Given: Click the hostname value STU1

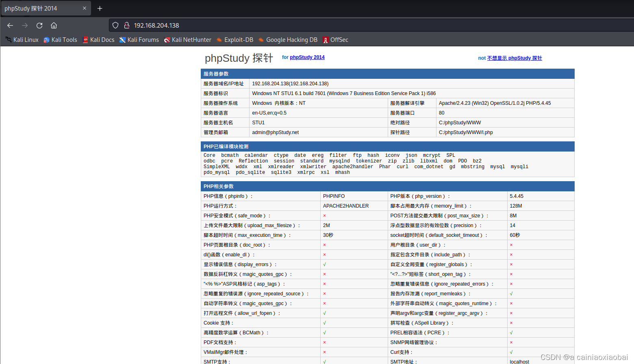Looking at the screenshot, I should [258, 123].
